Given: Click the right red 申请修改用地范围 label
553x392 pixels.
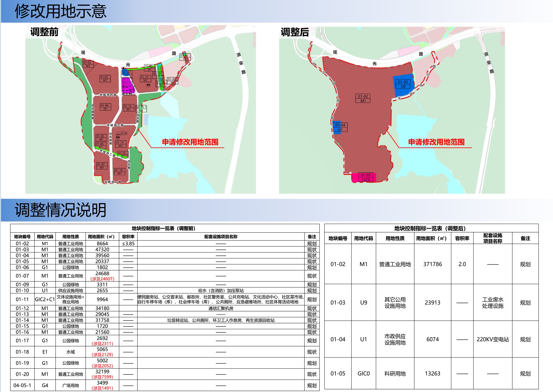Looking at the screenshot, I should click(436, 142).
